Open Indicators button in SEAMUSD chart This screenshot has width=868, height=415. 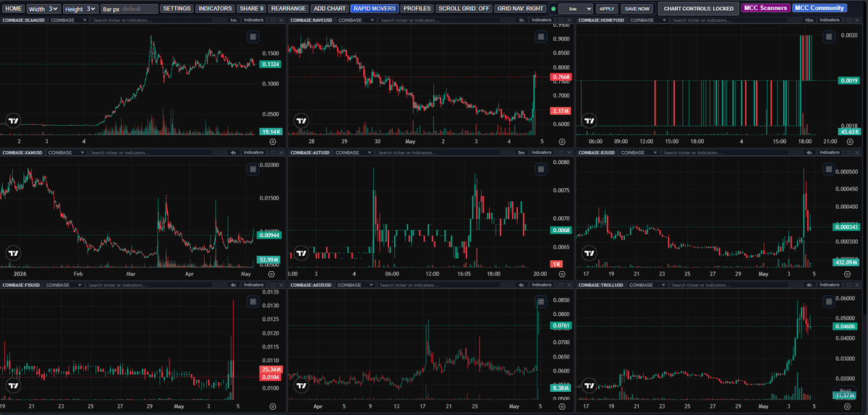click(x=253, y=20)
